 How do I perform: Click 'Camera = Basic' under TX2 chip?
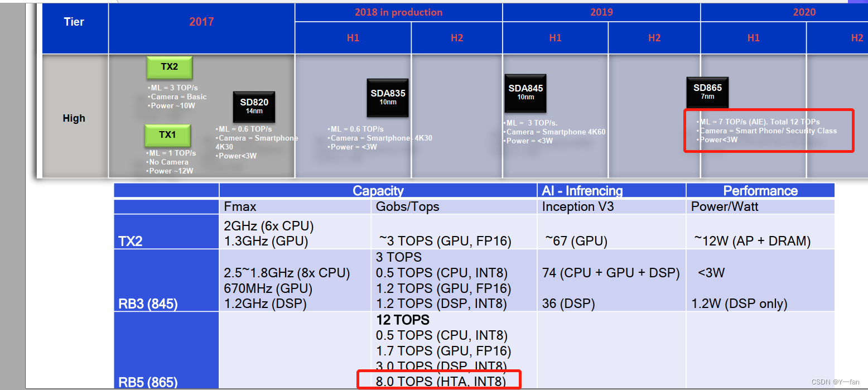coord(177,97)
